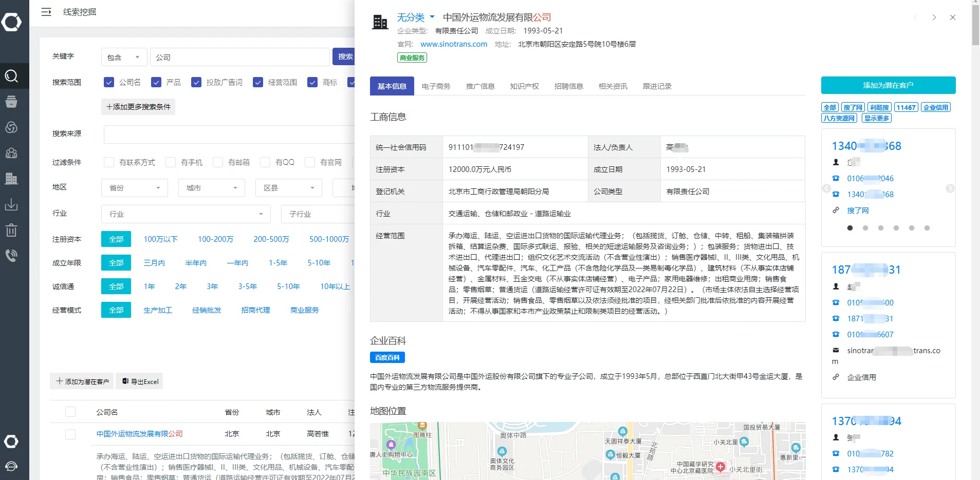The height and width of the screenshot is (480, 980).
Task: Switch to the 推广信息 tab
Action: point(480,86)
